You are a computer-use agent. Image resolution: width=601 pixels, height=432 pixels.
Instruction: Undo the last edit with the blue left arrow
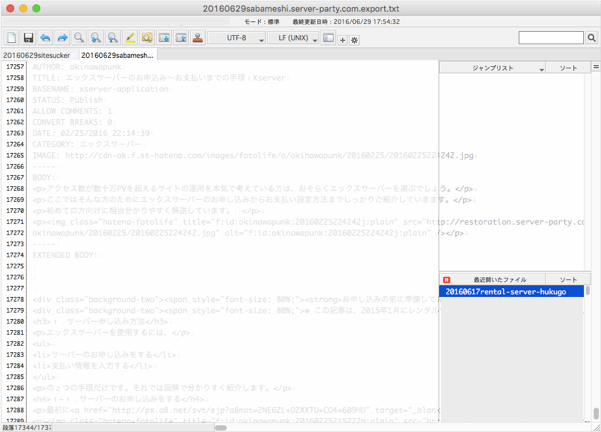pos(45,38)
